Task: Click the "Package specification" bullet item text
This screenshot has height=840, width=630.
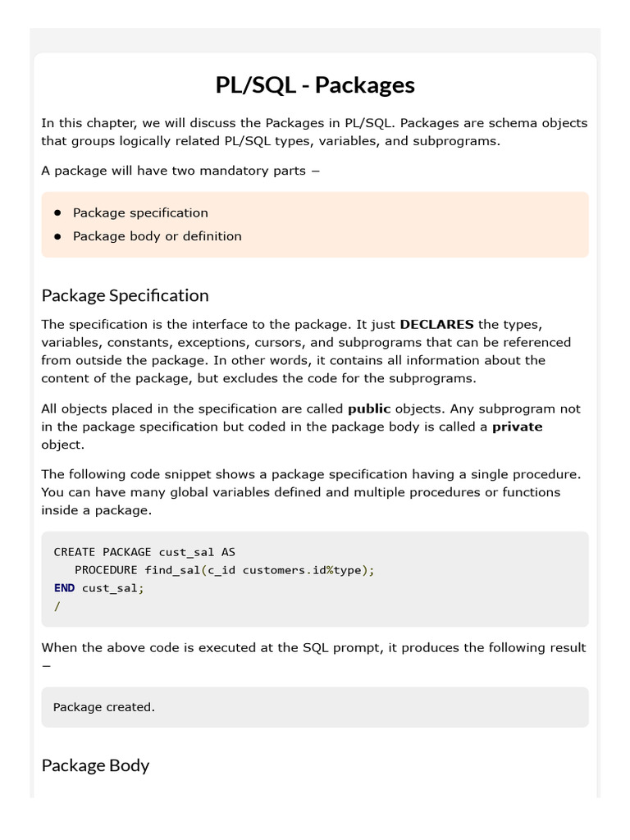Action: click(140, 212)
